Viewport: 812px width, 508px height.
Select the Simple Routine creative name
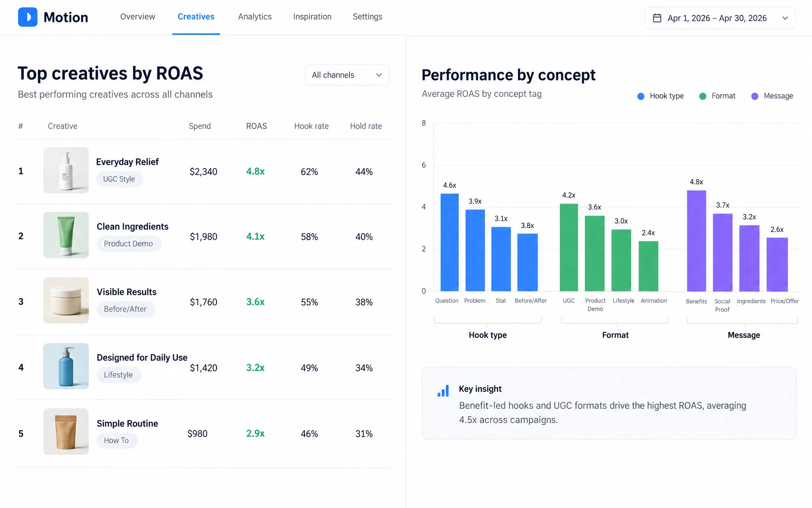(x=127, y=424)
